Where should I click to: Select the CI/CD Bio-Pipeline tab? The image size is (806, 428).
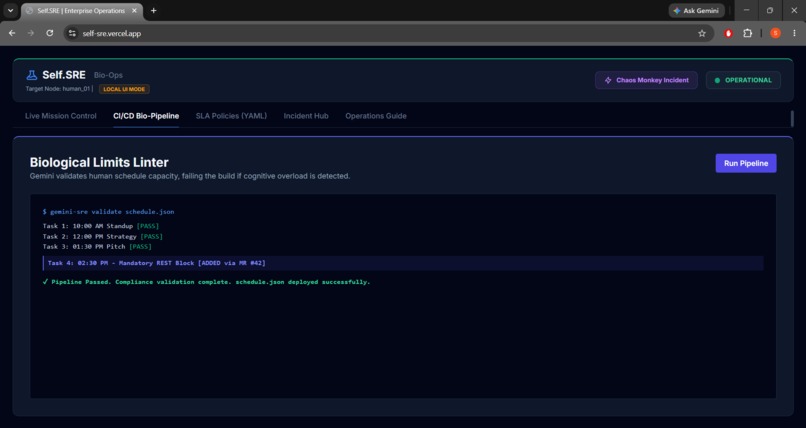[146, 116]
